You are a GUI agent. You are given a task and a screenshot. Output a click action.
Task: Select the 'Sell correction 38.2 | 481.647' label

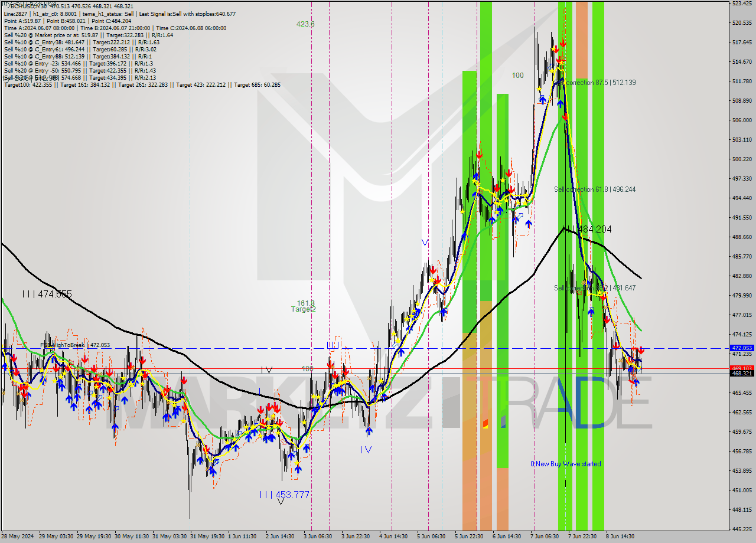(x=595, y=288)
